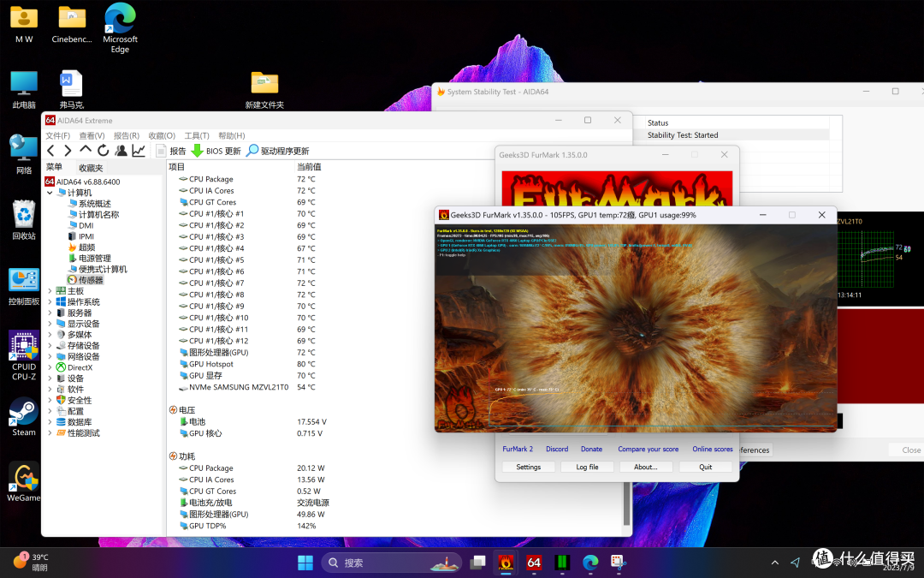Screen dimensions: 924x578
Task: Select 系统概述 tree item
Action: pyautogui.click(x=89, y=204)
